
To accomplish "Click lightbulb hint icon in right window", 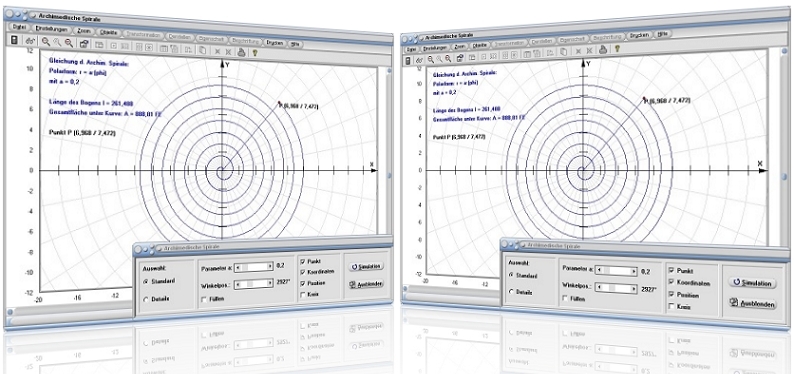I will [x=617, y=49].
